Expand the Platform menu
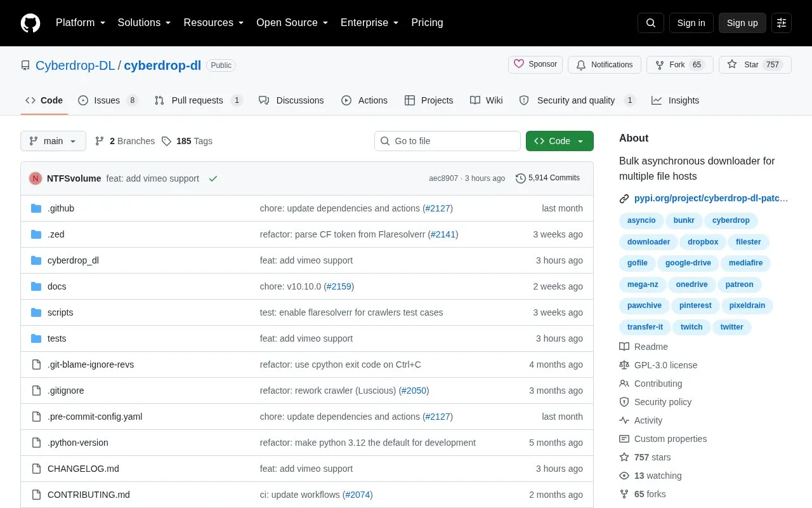Screen dimensions: 812x508 (81, 23)
